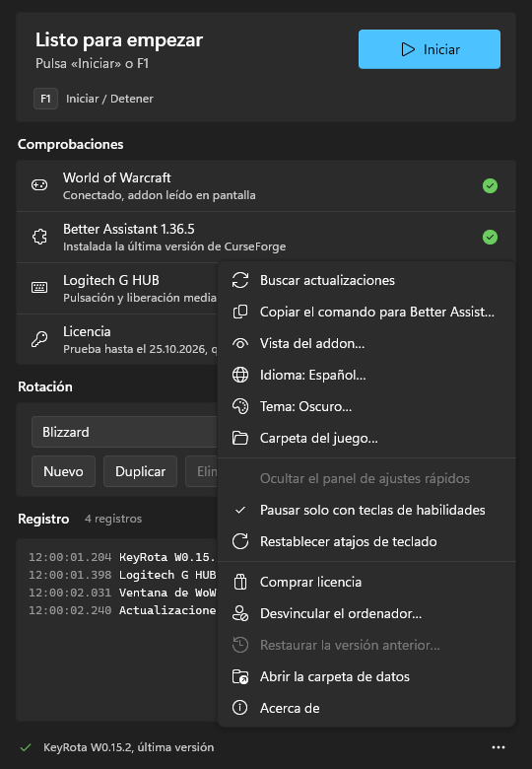532x769 pixels.
Task: Click the Listo para empezar heading
Action: 119,40
